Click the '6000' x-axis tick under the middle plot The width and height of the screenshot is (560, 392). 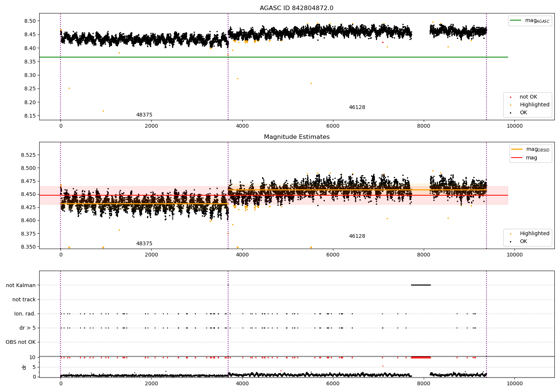[333, 255]
